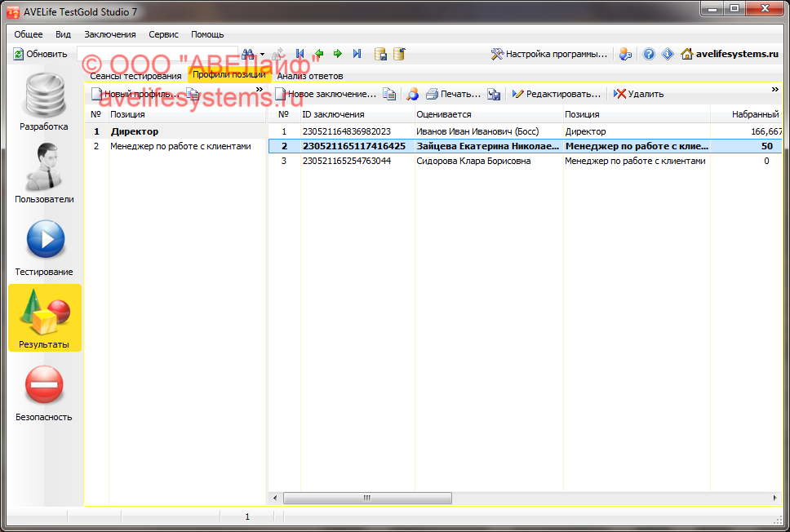Viewport: 790px width, 532px height.
Task: Jump to first record navigation arrow
Action: 300,54
